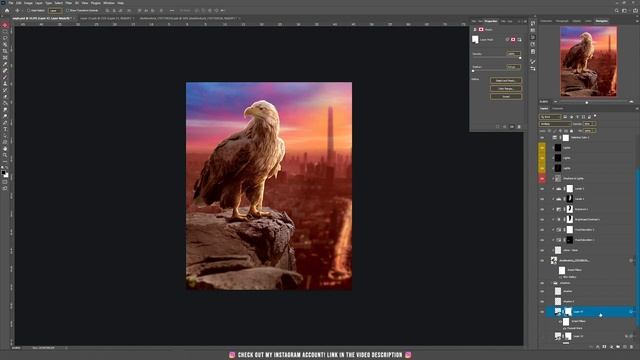
Task: Open the Window menu
Action: coord(109,3)
